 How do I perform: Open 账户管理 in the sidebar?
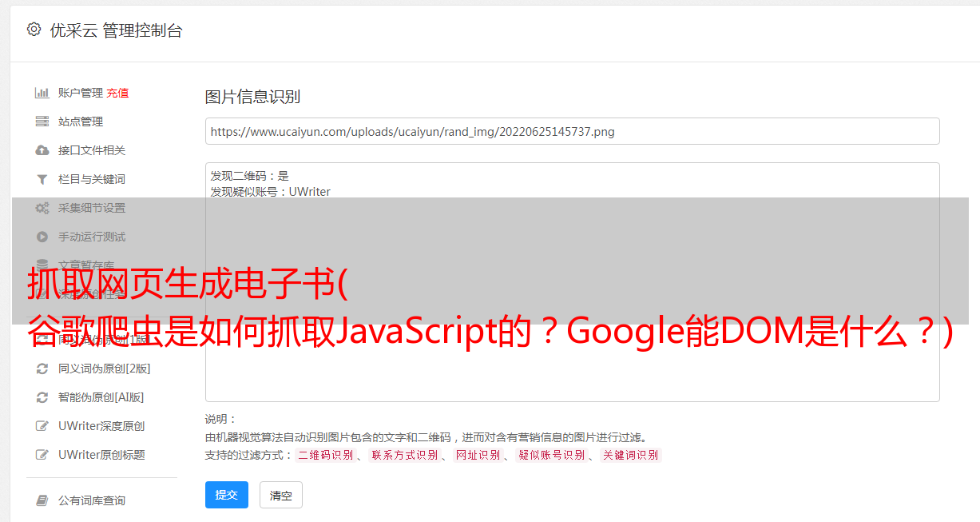81,93
